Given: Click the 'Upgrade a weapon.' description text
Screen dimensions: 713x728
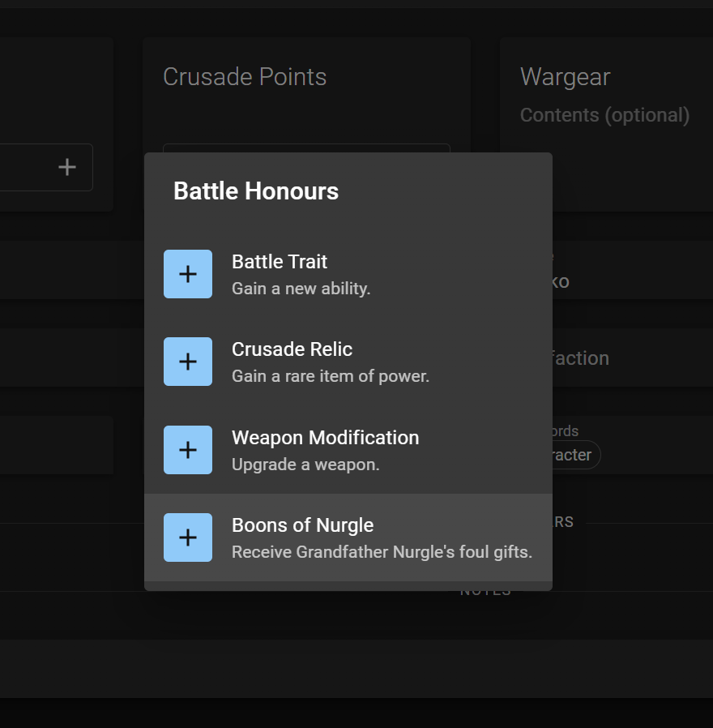Looking at the screenshot, I should click(x=305, y=465).
